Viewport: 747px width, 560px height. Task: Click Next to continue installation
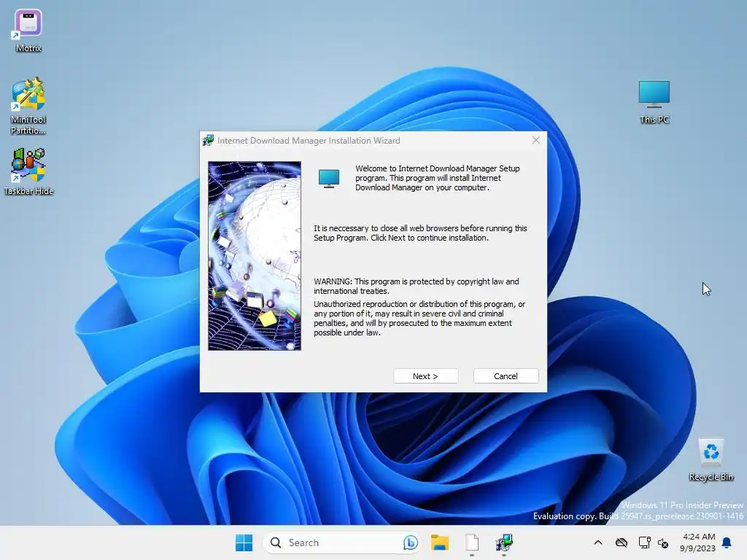click(x=425, y=376)
